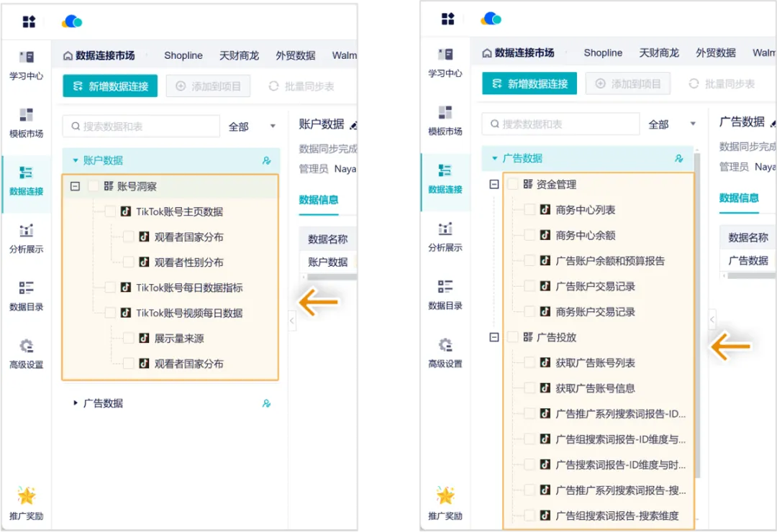Click the TikTok icon beside 展示量来源
Screen dimensions: 777x532
[x=144, y=339]
